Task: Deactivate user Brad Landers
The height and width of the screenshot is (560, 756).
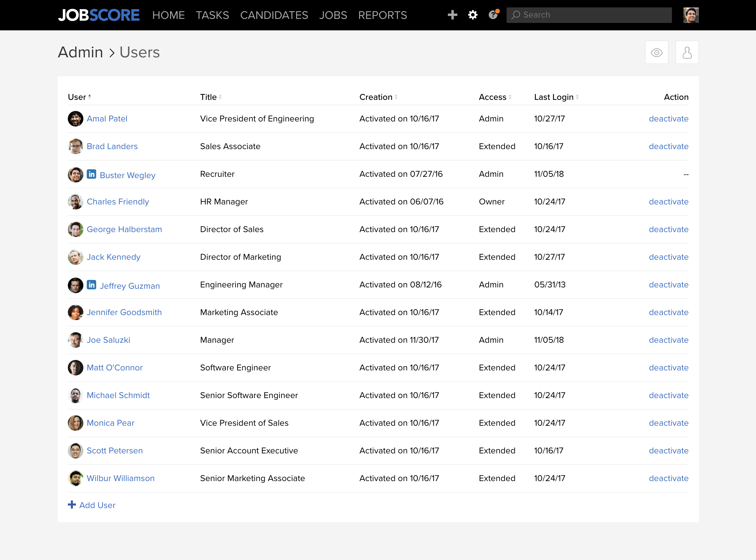Action: pyautogui.click(x=668, y=146)
